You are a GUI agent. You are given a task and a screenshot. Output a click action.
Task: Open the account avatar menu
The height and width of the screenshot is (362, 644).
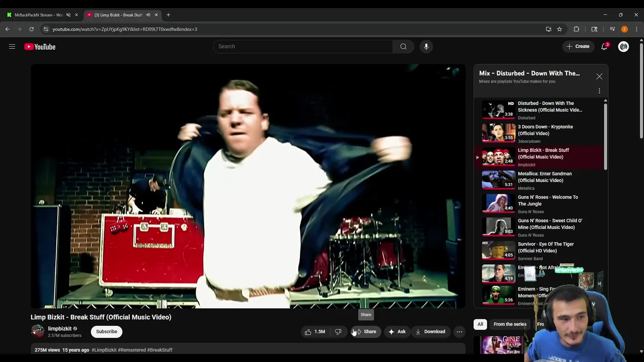pyautogui.click(x=623, y=47)
